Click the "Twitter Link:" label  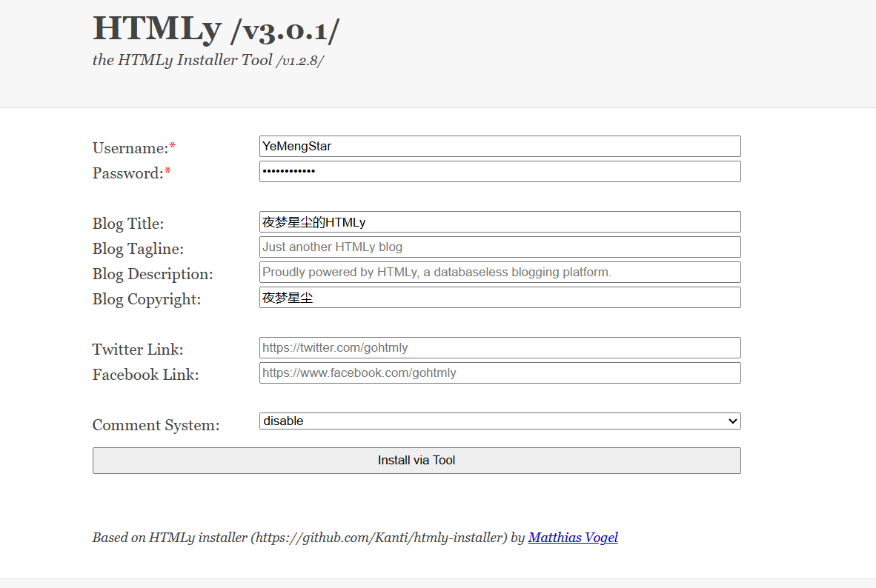tap(138, 350)
